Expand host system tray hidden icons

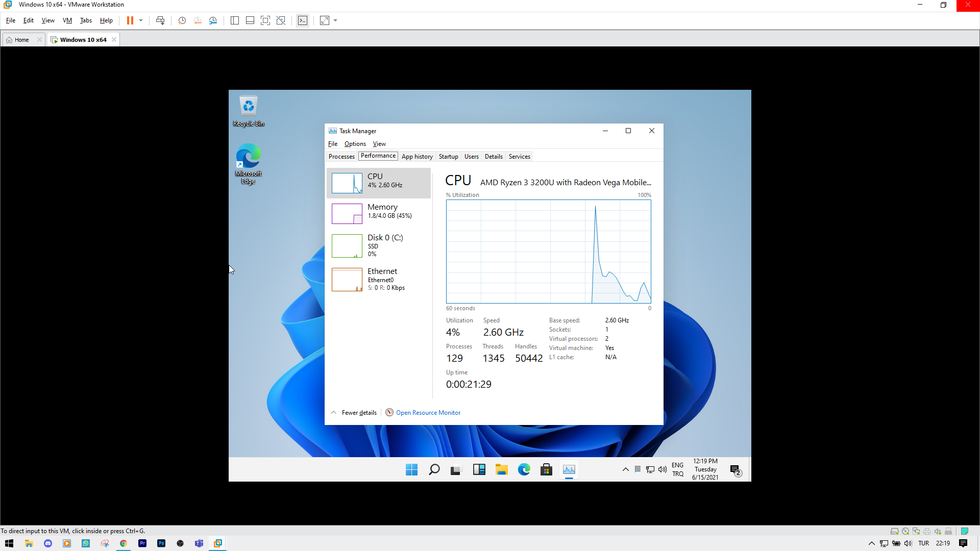click(x=872, y=543)
